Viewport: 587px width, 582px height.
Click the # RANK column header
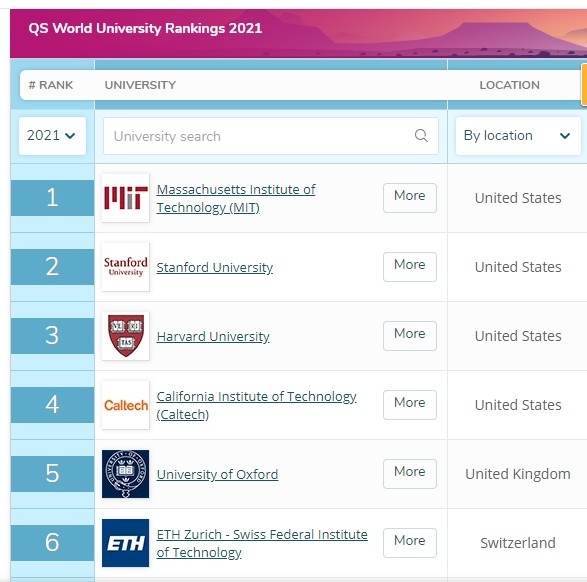(51, 85)
